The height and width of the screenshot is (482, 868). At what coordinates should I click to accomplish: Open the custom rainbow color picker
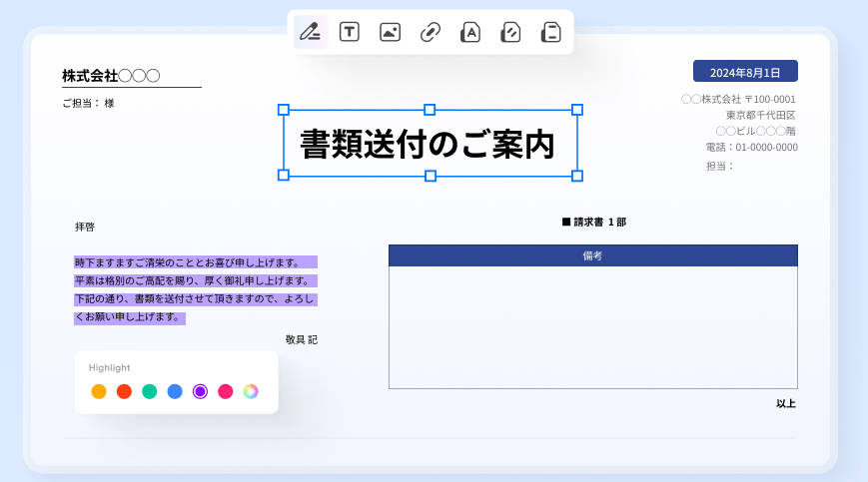(x=251, y=391)
